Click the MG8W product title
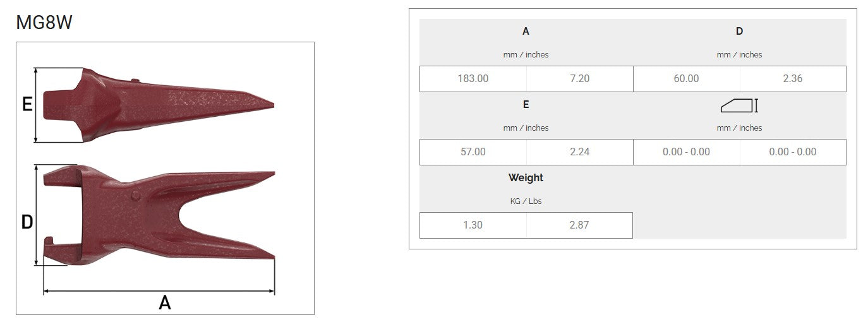The height and width of the screenshot is (322, 868). 44,23
